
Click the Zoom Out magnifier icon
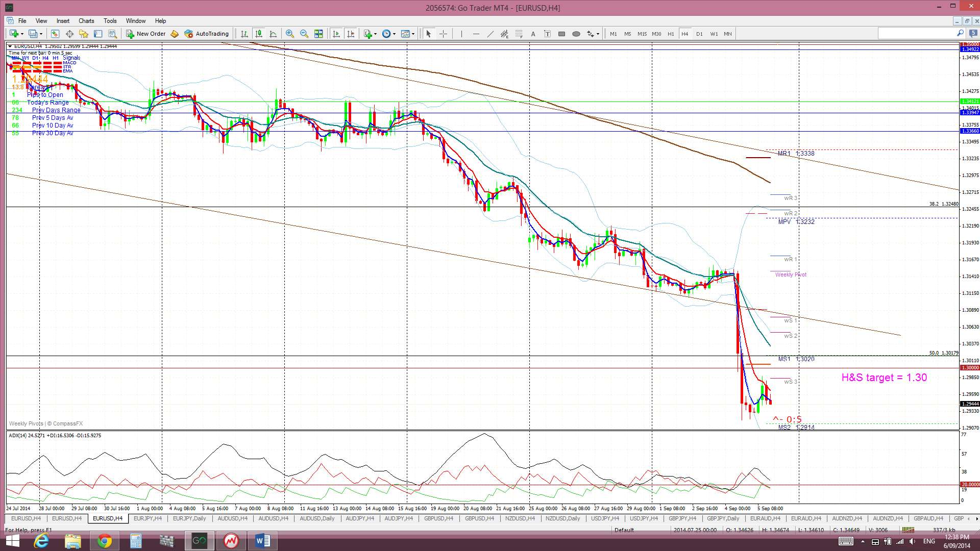click(x=304, y=34)
